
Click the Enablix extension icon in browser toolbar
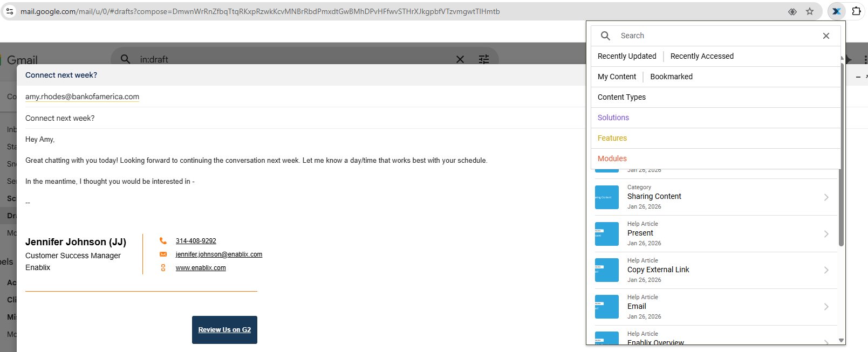tap(836, 11)
